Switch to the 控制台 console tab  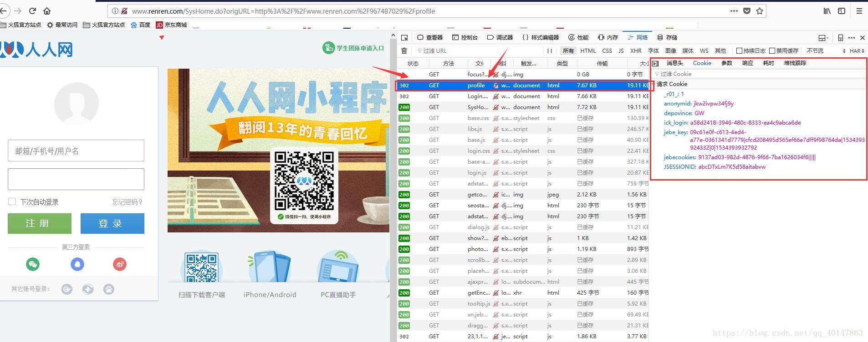[x=465, y=37]
